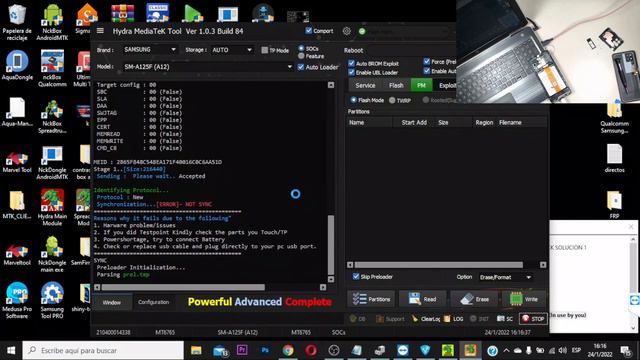
Task: Open NckBox AndroidMTK desktop icon
Action: [x=52, y=22]
